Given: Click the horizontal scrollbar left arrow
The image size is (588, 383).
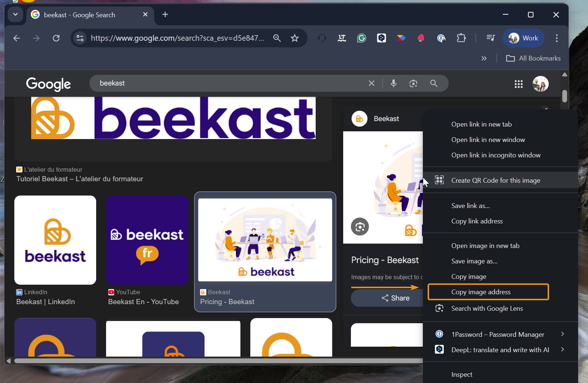Looking at the screenshot, I should [x=8, y=361].
